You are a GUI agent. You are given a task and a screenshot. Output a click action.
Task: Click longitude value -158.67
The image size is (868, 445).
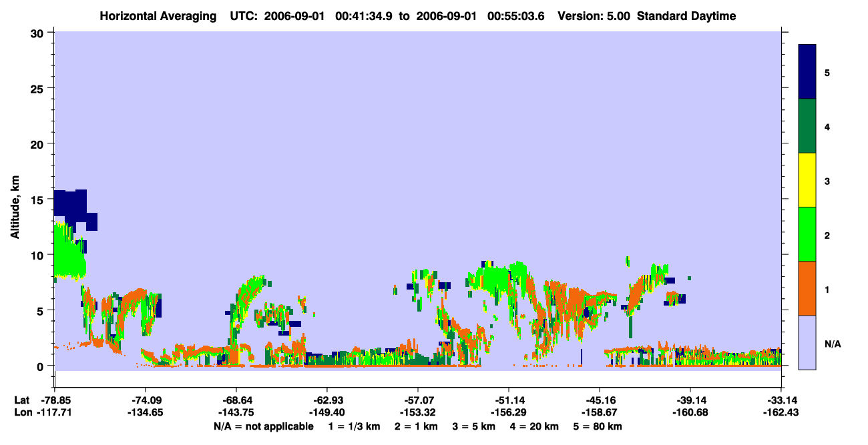pyautogui.click(x=599, y=412)
